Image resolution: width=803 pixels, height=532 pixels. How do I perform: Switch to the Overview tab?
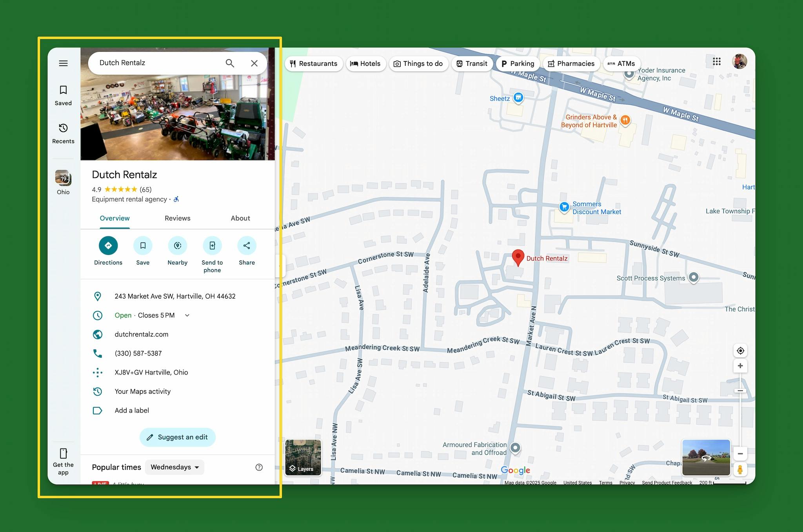point(114,218)
